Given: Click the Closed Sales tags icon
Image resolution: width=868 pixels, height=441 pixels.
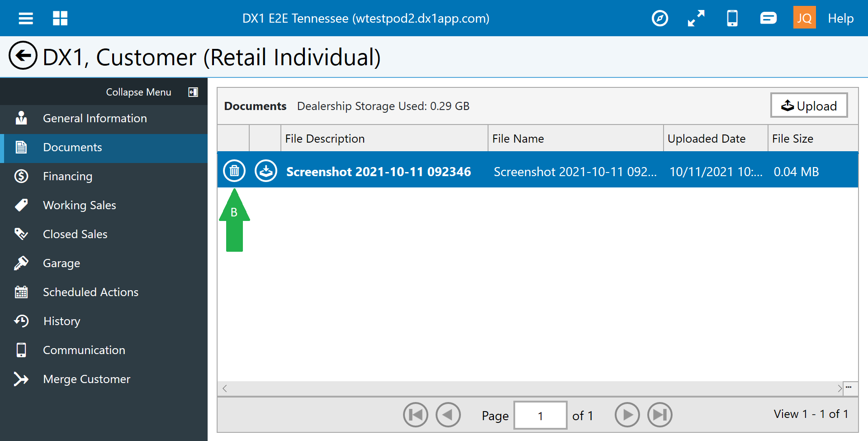Looking at the screenshot, I should [x=21, y=234].
